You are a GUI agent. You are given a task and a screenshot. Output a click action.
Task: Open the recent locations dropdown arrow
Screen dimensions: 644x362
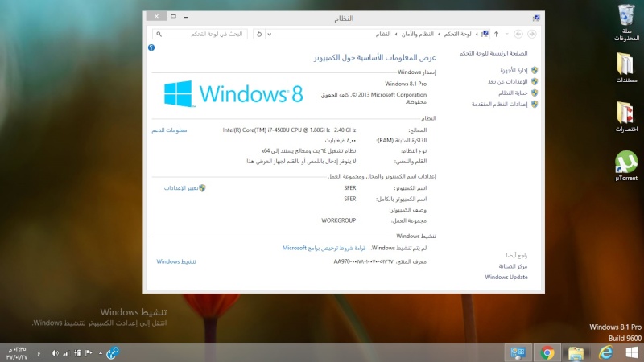[x=507, y=34]
